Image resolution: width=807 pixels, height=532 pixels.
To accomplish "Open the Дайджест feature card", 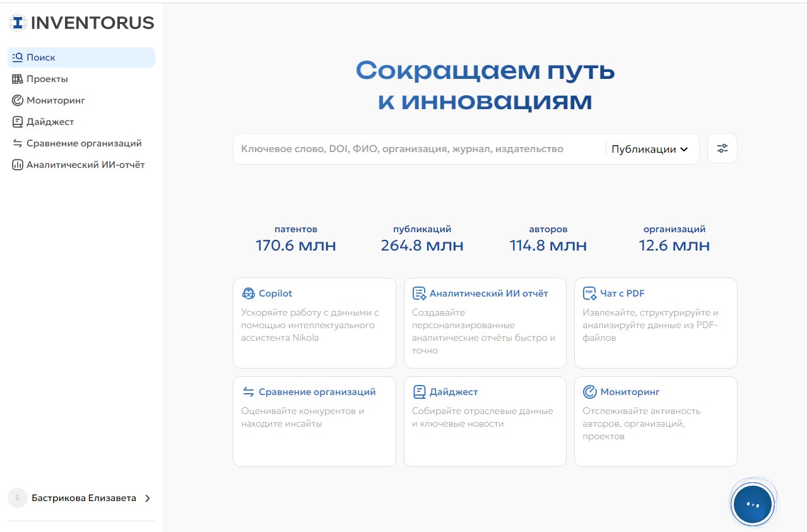I will (485, 421).
